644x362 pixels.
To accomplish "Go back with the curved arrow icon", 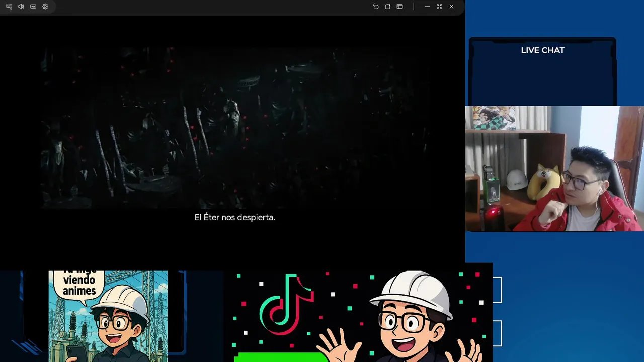I will pos(375,7).
